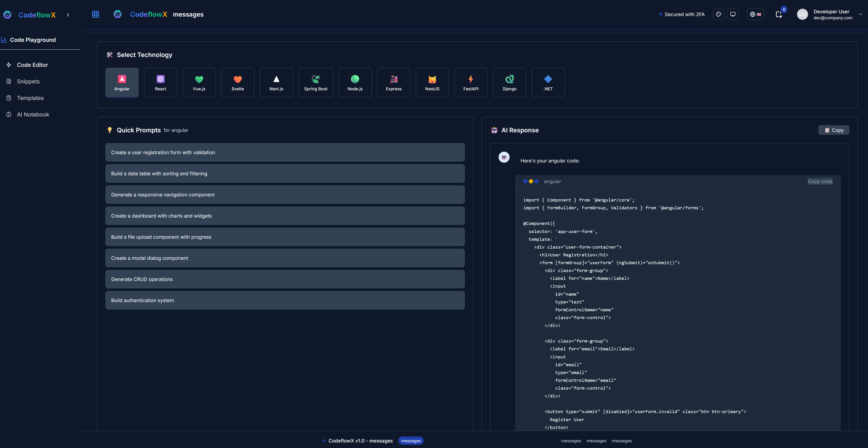Viewport: 868px width, 448px height.
Task: Click 'angular' label in code block header
Action: click(552, 181)
